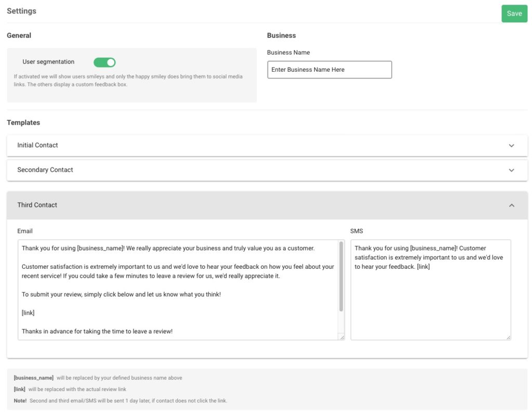Click the Save button
Screen dimensions: 532x417
514,13
